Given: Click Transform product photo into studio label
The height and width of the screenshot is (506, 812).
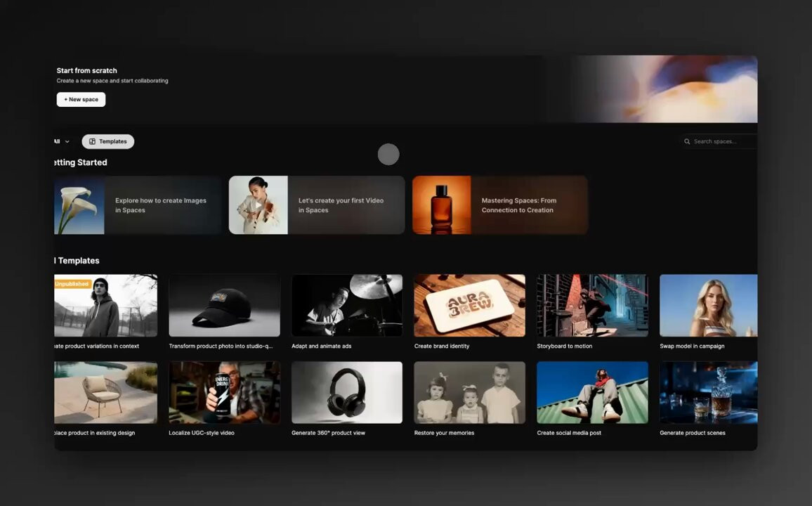Looking at the screenshot, I should coord(221,346).
